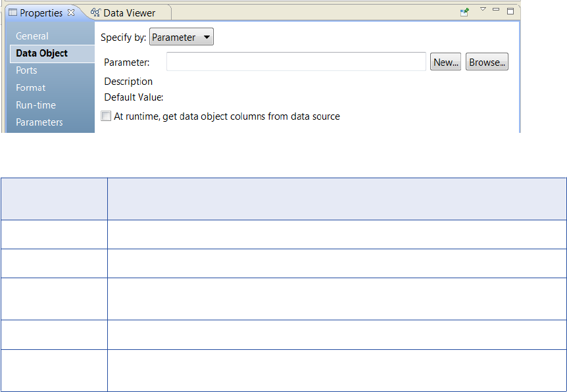The image size is (567, 392).
Task: Show the Run-time section
Action: [x=36, y=105]
